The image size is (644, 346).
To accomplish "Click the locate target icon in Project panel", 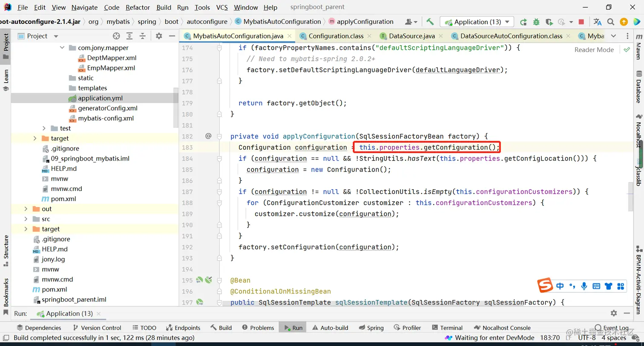I will (116, 36).
